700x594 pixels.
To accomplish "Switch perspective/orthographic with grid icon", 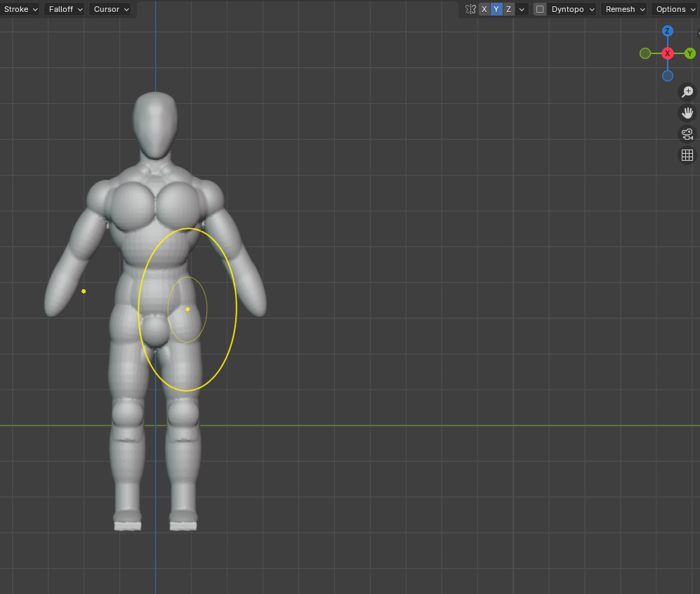I will click(x=687, y=155).
